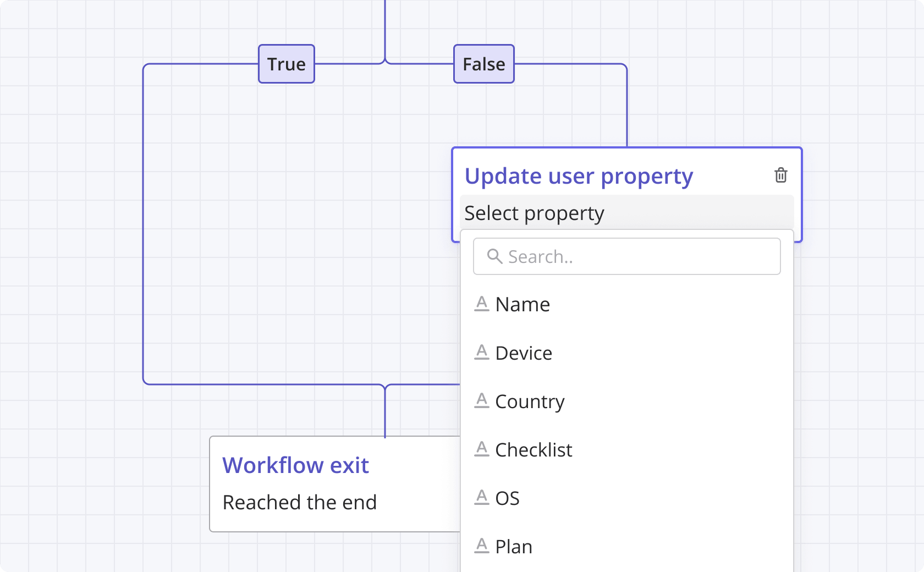924x572 pixels.
Task: Collapse the Select property dropdown
Action: pos(626,213)
